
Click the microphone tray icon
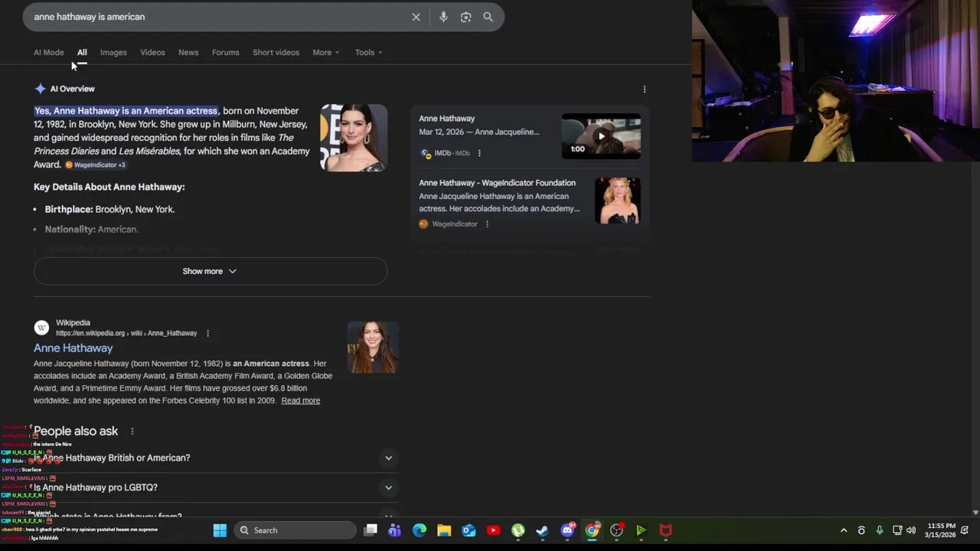click(x=879, y=530)
